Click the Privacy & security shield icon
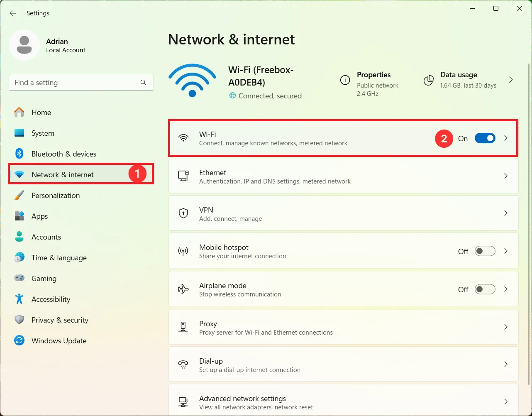This screenshot has width=532, height=416. click(19, 320)
